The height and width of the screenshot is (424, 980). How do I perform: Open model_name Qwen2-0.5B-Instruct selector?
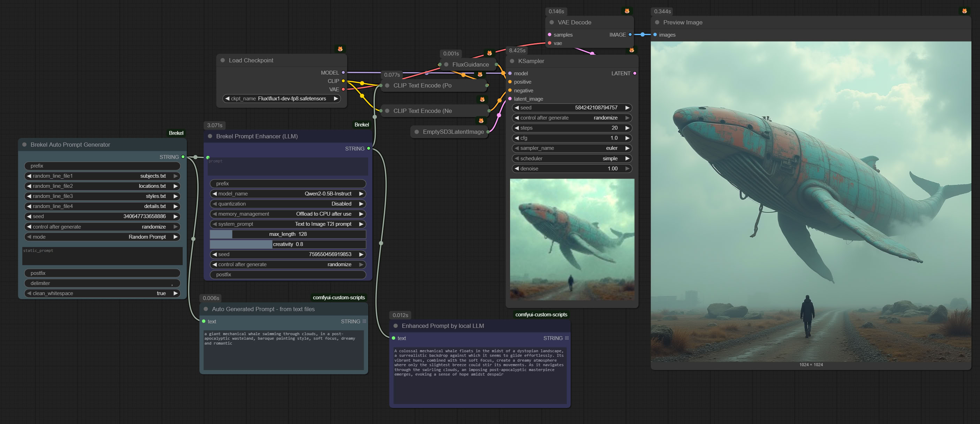coord(288,194)
